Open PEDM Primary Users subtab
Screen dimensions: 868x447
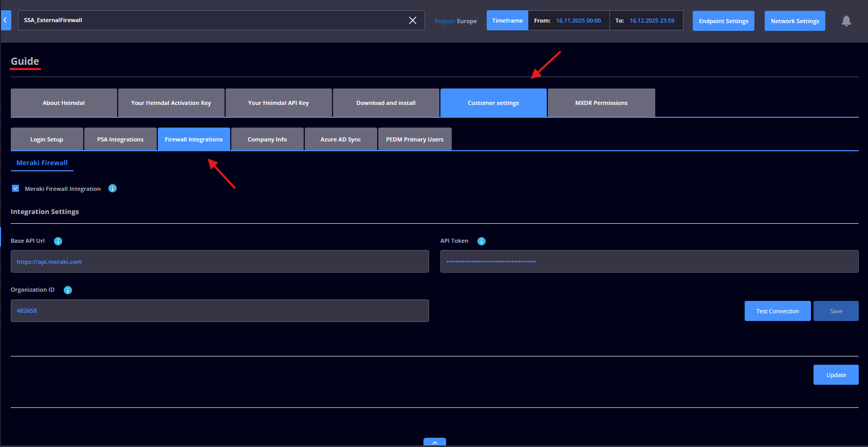point(415,139)
